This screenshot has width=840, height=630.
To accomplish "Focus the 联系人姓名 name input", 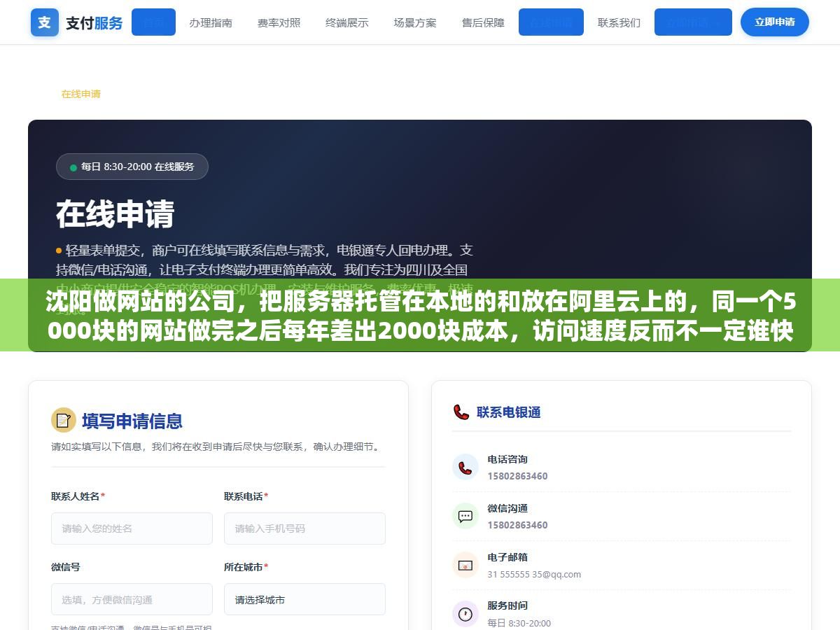I will click(132, 528).
